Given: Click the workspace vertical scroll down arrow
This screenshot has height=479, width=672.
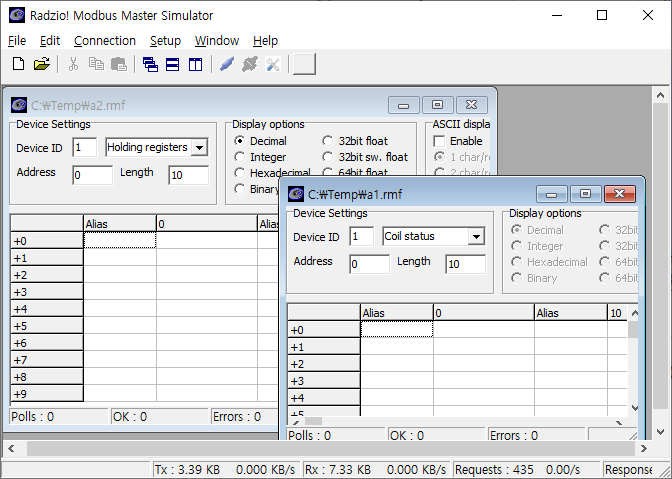Looking at the screenshot, I should click(660, 433).
